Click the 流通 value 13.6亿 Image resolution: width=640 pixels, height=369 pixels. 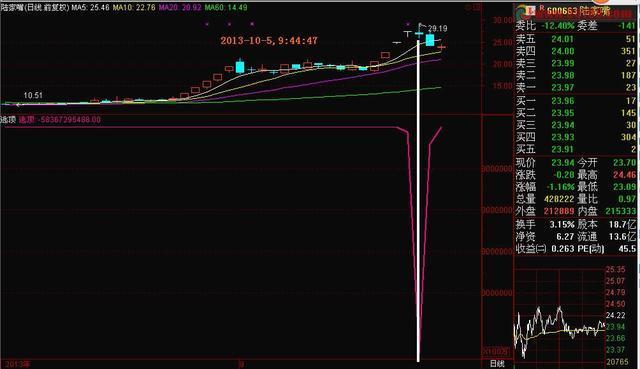[622, 236]
